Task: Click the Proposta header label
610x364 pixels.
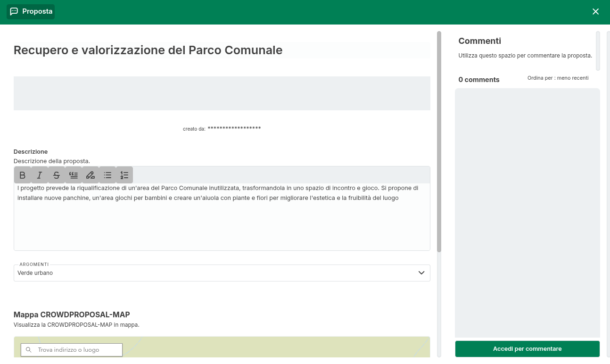Action: tap(37, 11)
